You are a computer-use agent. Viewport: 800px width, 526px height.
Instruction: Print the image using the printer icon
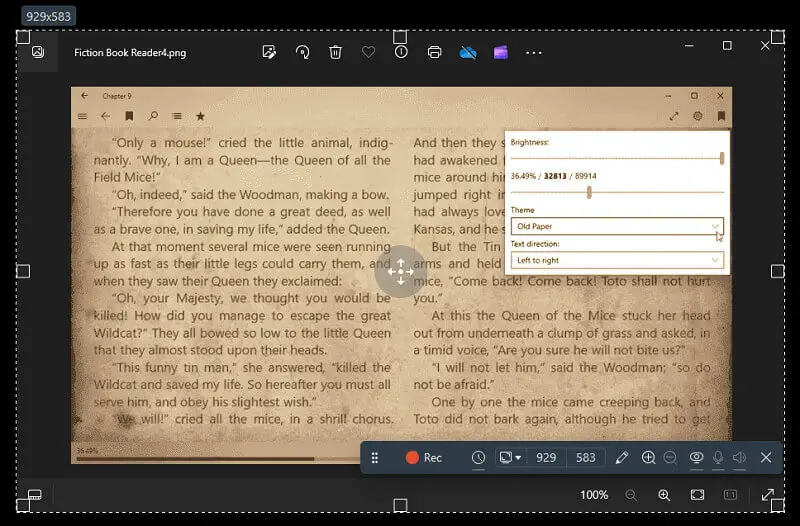(x=434, y=52)
